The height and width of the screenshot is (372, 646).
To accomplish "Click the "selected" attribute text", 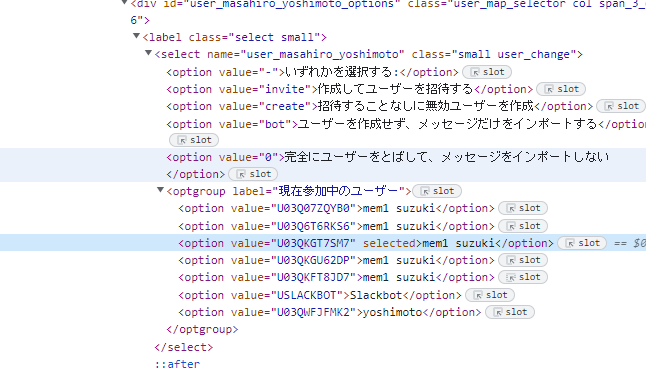I will coord(389,243).
